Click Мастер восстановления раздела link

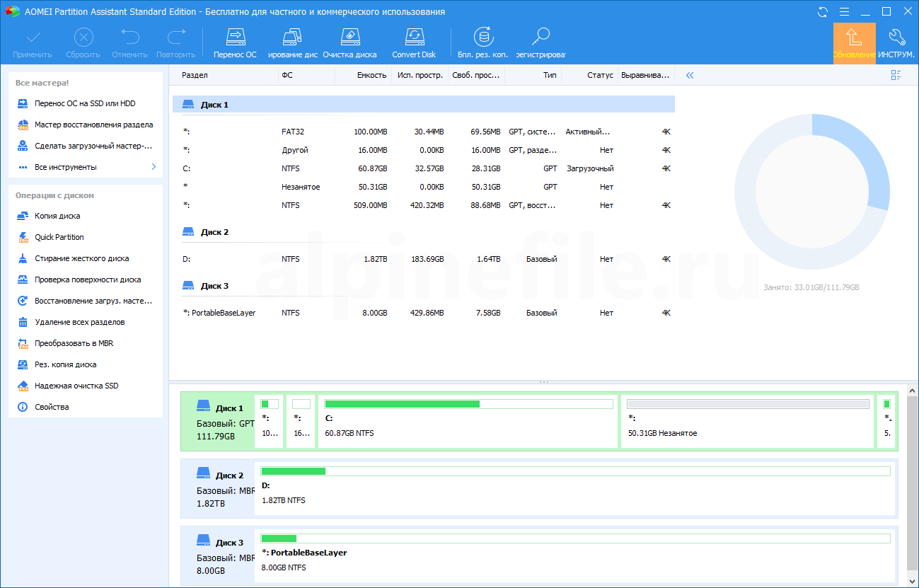point(93,125)
